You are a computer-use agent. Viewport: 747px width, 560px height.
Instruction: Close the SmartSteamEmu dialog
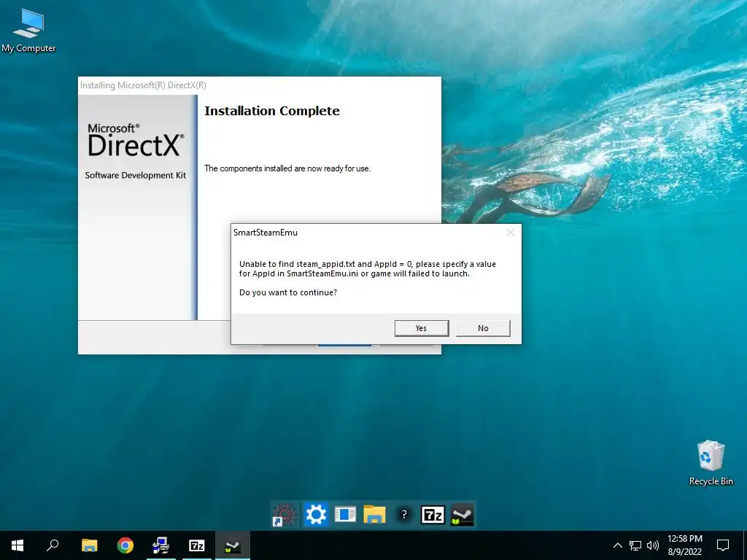pos(510,233)
